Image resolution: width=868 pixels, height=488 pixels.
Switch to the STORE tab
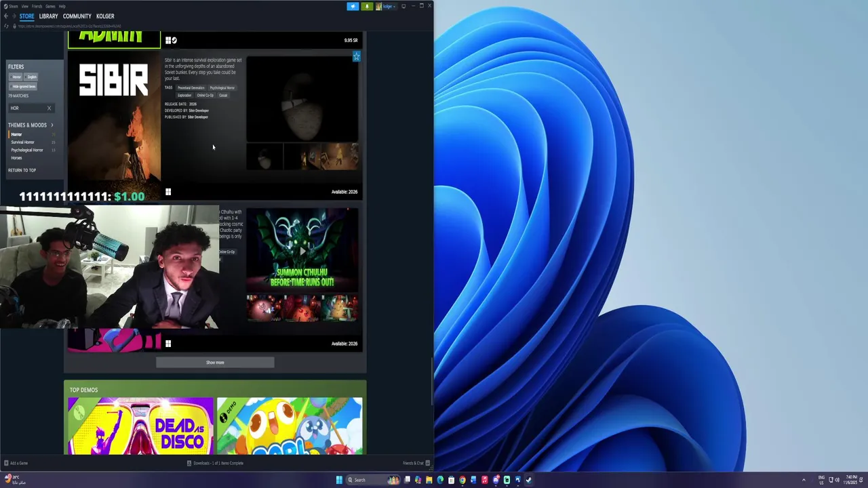pyautogui.click(x=26, y=16)
